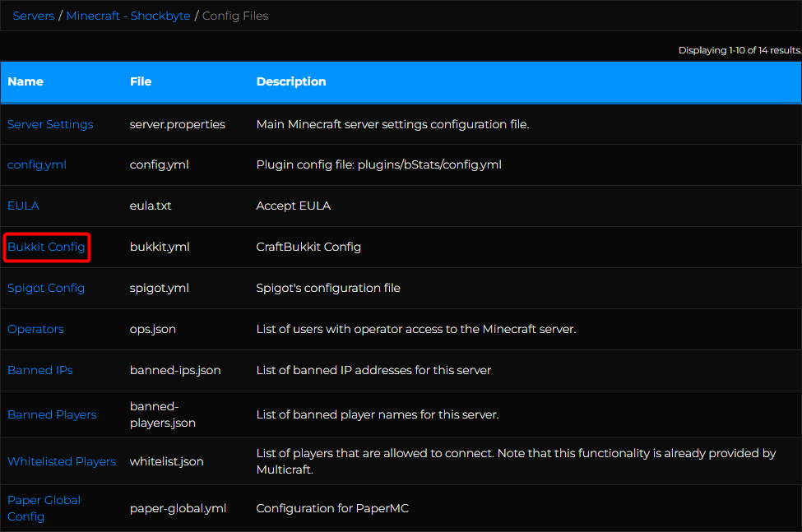Image resolution: width=802 pixels, height=532 pixels.
Task: Click the banned-players.json file name
Action: pyautogui.click(x=163, y=414)
